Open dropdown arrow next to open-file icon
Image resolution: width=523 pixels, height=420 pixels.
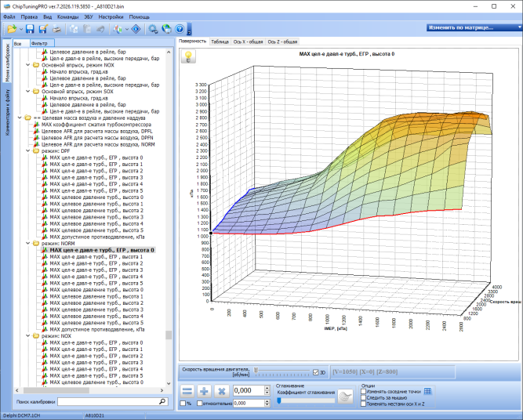pos(21,29)
